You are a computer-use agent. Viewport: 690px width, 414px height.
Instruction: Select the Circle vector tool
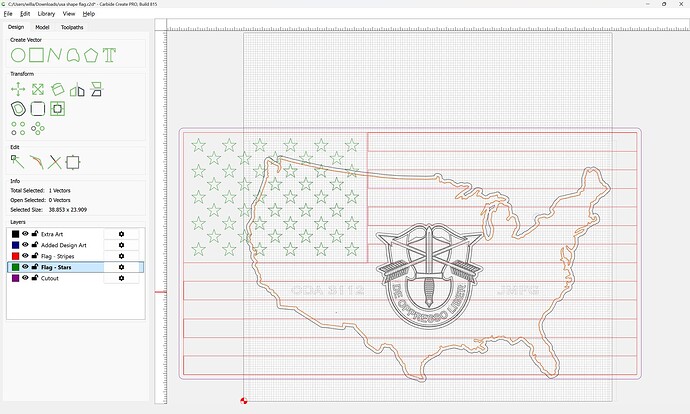tap(18, 55)
